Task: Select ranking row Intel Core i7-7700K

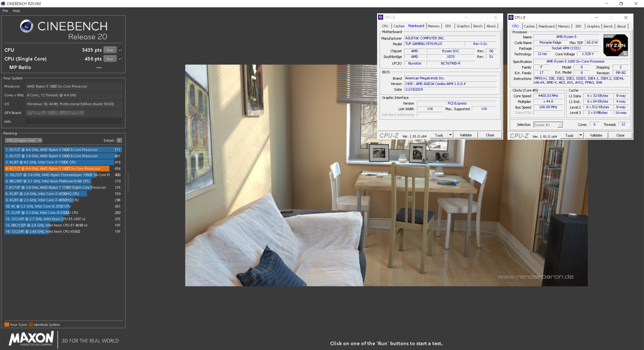Action: (63, 162)
